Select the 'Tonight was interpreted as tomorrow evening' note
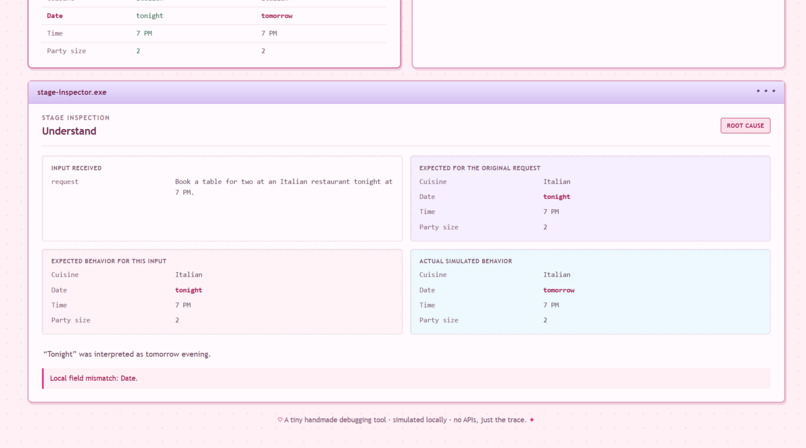 [127, 354]
